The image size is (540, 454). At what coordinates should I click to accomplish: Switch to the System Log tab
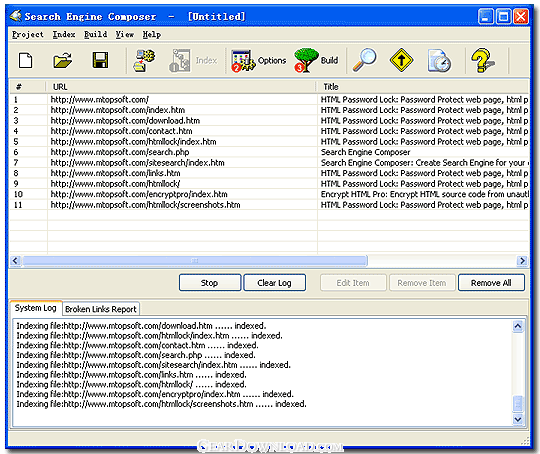tap(35, 308)
